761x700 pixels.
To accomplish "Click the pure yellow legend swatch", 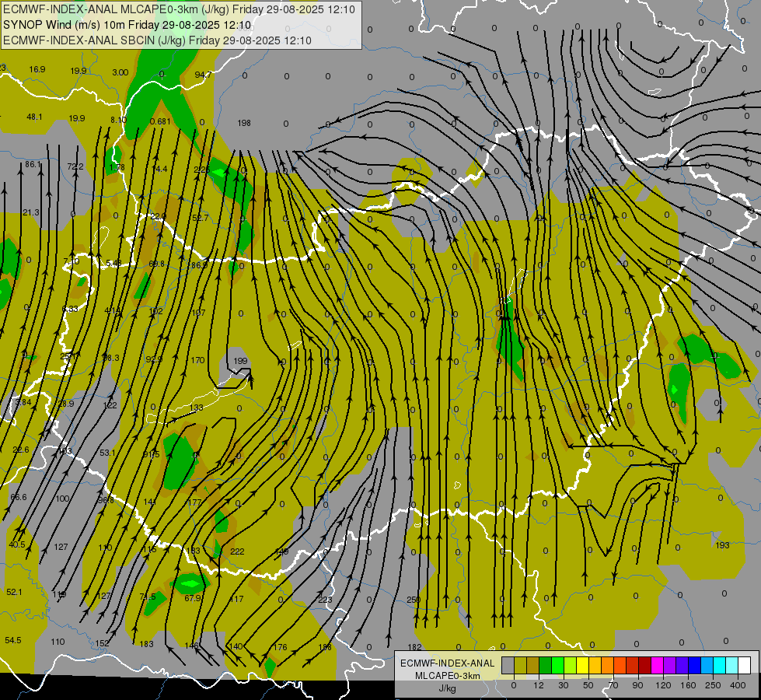I will pyautogui.click(x=582, y=665).
